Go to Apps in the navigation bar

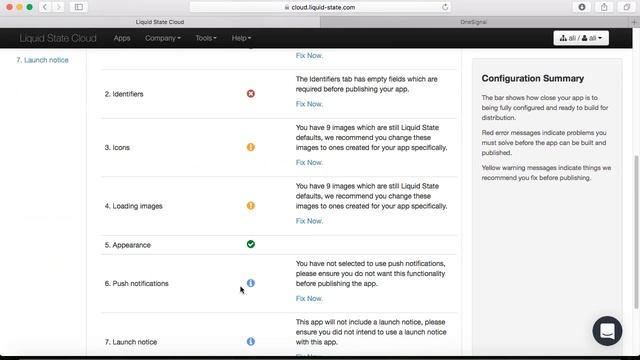(x=122, y=38)
